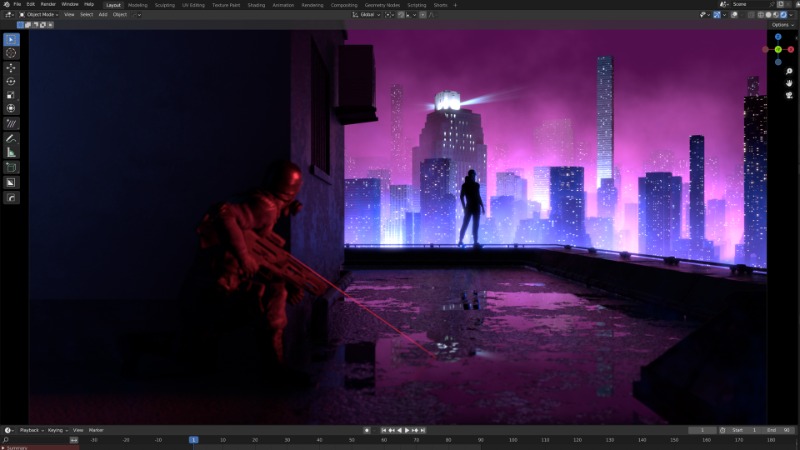Open the Object Mode dropdown

[40, 15]
